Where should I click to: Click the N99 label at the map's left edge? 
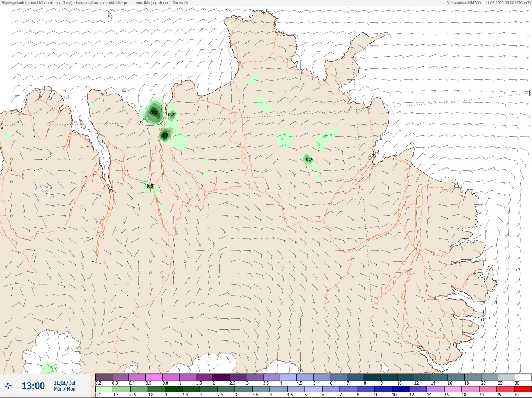click(x=2, y=125)
